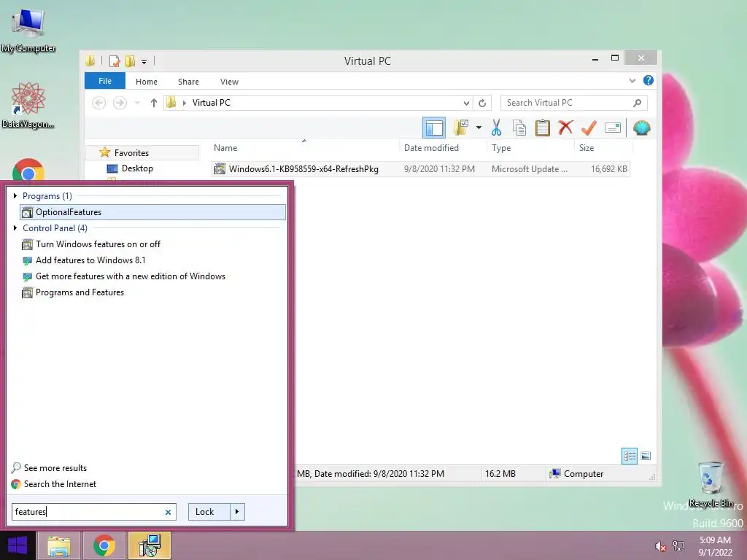Open Turn Windows features on or off
Viewport: 747px width, 560px height.
click(98, 244)
